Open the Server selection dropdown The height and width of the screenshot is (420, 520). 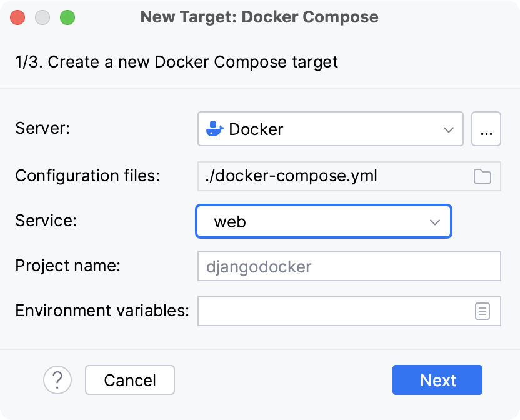point(330,129)
